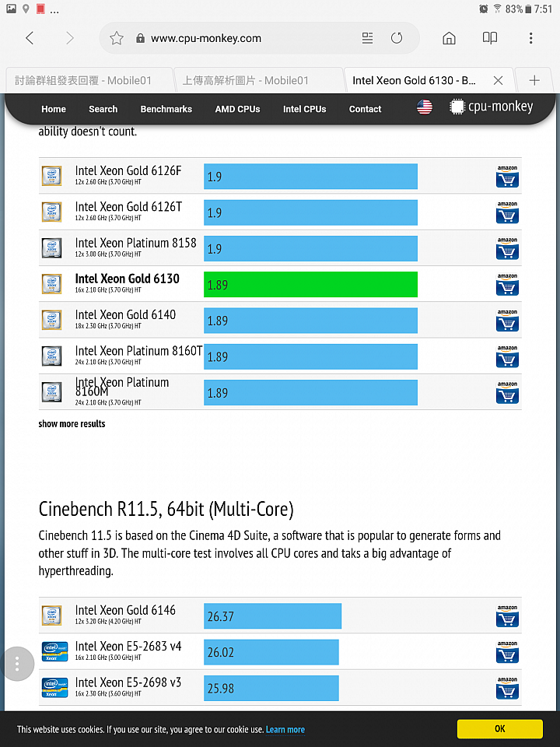Open the Intel Xeon E5-2683 v4 link
The image size is (560, 747).
(x=128, y=647)
